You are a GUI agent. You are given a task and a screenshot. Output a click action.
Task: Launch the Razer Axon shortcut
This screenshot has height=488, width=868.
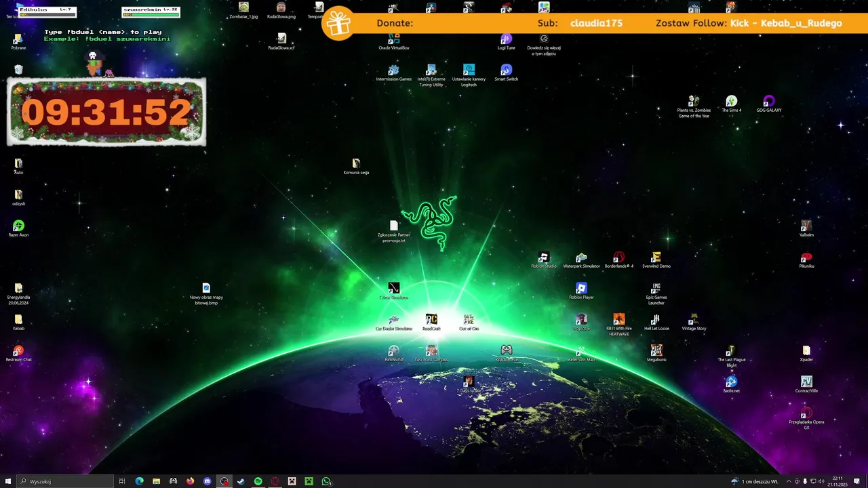tap(18, 228)
